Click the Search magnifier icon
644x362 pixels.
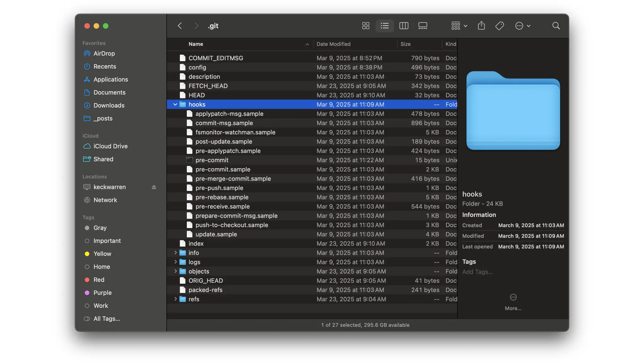point(556,26)
